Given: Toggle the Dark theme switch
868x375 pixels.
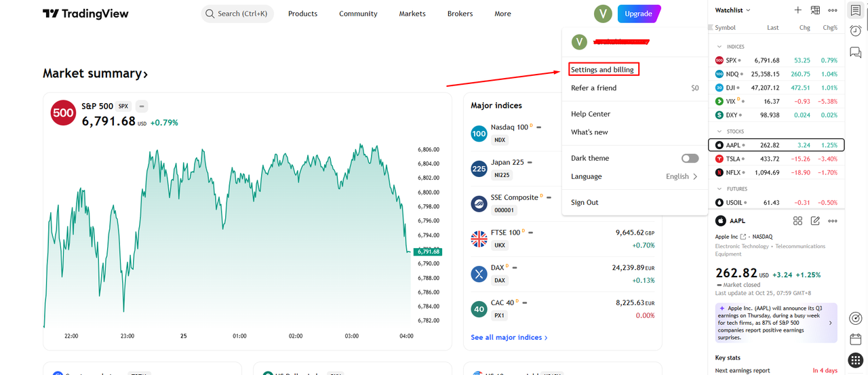Looking at the screenshot, I should click(x=690, y=158).
